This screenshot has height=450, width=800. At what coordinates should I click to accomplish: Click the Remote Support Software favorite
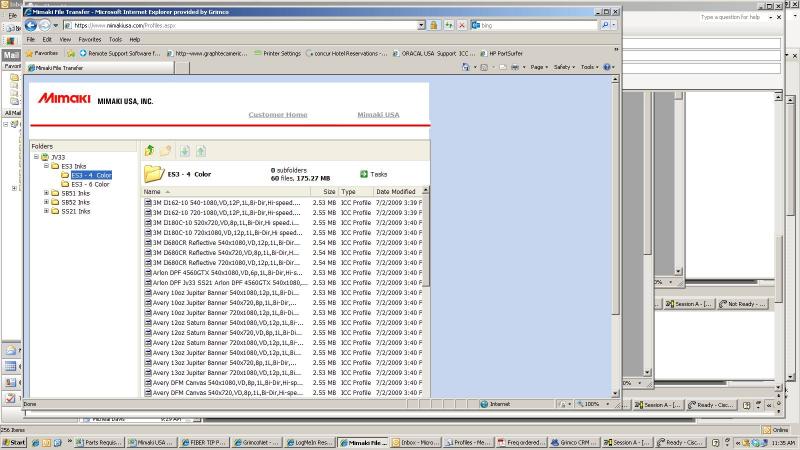[x=120, y=53]
